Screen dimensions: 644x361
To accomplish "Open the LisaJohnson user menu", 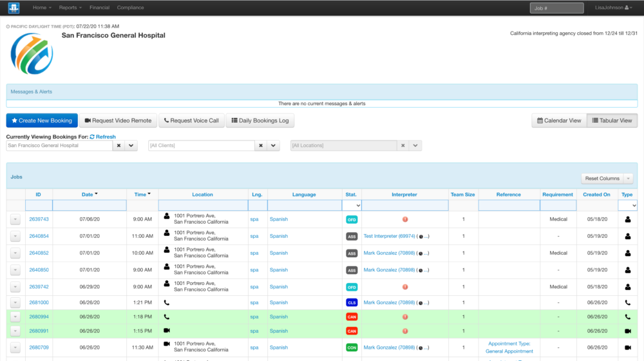I will click(x=613, y=7).
